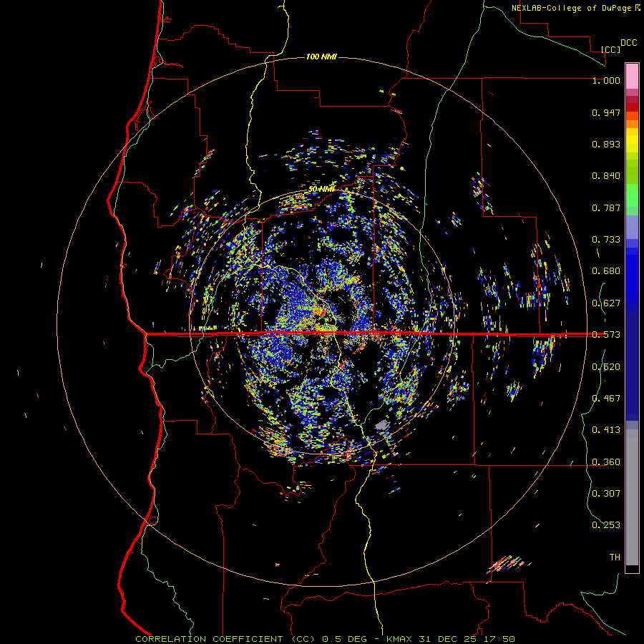
Task: Click the TH threshold label
Action: 615,557
